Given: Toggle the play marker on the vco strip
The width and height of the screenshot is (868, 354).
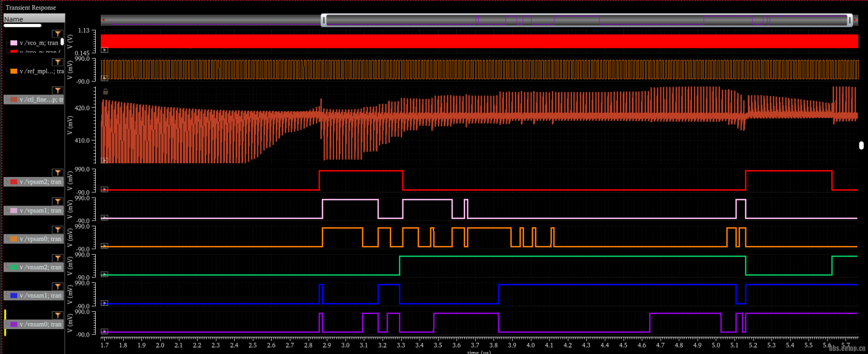Looking at the screenshot, I should (x=104, y=50).
